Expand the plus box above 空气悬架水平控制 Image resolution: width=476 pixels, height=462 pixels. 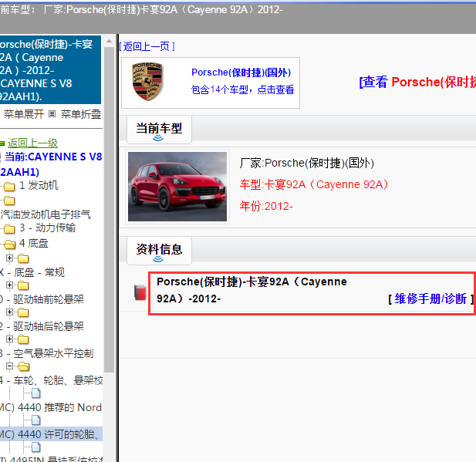9,339
